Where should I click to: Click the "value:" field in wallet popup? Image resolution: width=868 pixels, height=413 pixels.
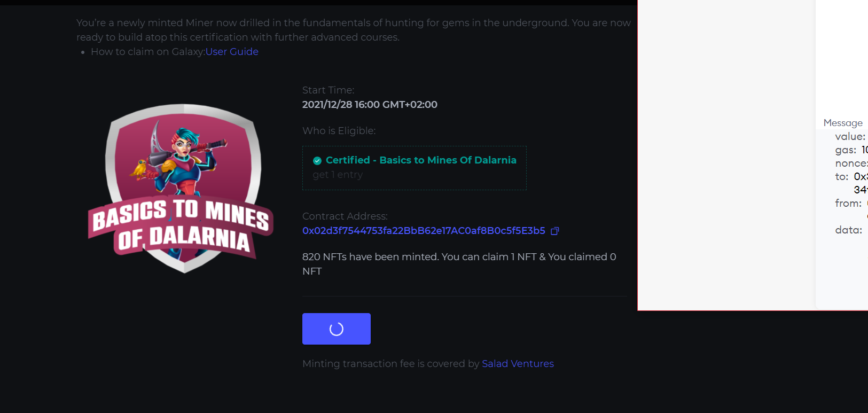pyautogui.click(x=850, y=137)
